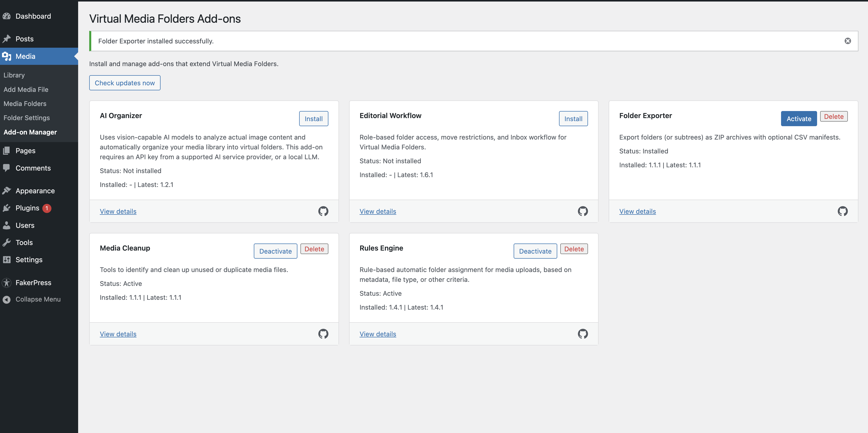Image resolution: width=868 pixels, height=433 pixels.
Task: Open the FakerPress menu item
Action: point(33,283)
